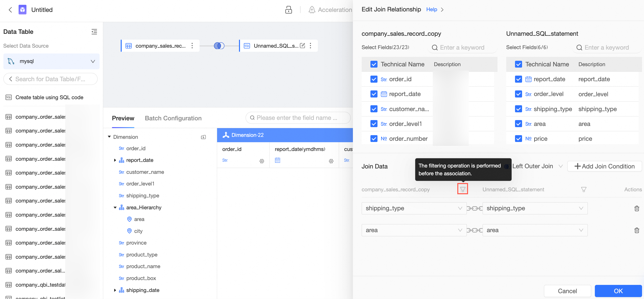
Task: Click the edit pencil on Unnamed_SQL node
Action: pos(302,46)
